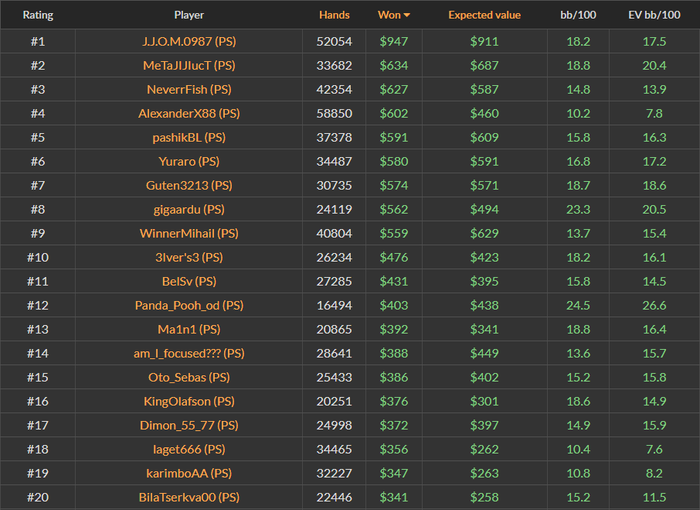Click the Player column header
The width and height of the screenshot is (700, 510).
click(x=189, y=15)
